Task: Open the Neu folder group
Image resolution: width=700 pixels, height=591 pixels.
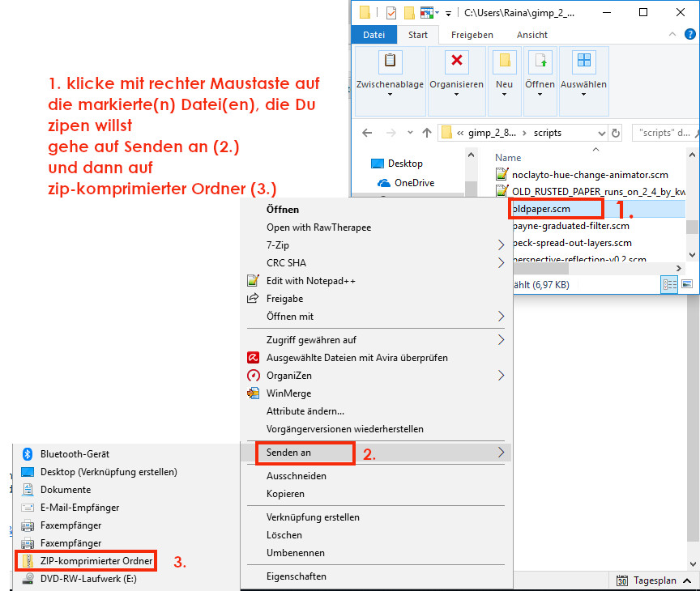Action: pyautogui.click(x=505, y=82)
